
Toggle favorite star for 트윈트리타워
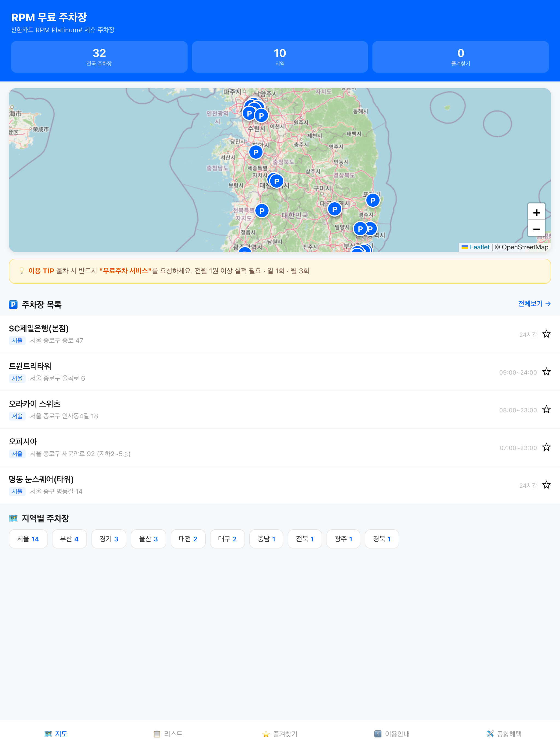coord(546,372)
